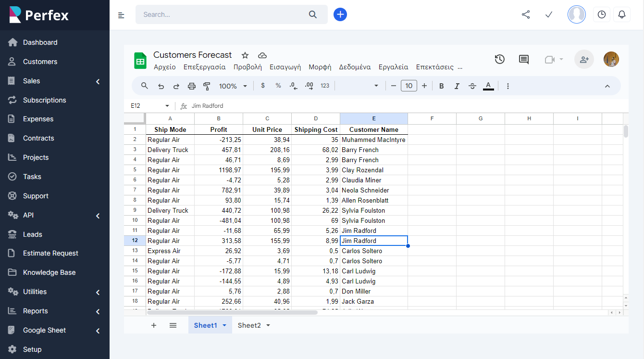The width and height of the screenshot is (644, 359).
Task: Open the comments panel icon
Action: (x=523, y=59)
